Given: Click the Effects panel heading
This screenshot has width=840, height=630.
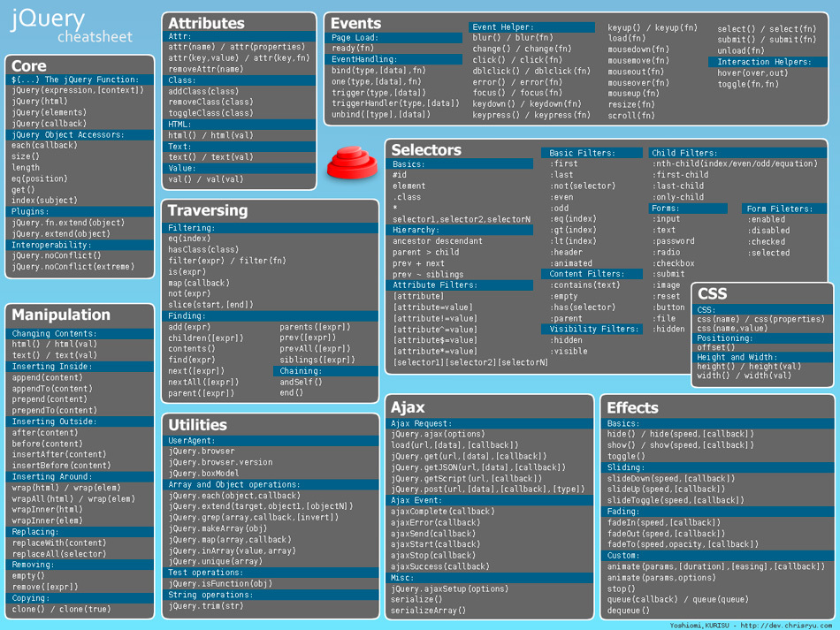Looking at the screenshot, I should [x=630, y=407].
